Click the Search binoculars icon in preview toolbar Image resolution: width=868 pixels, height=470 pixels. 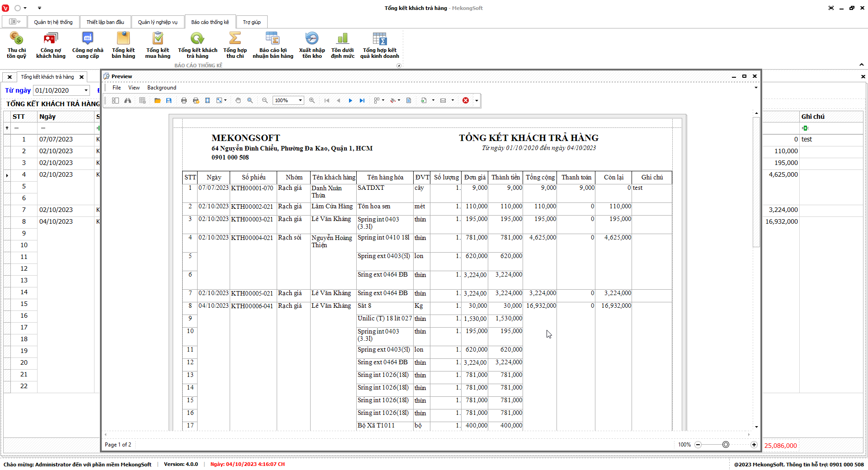[128, 100]
